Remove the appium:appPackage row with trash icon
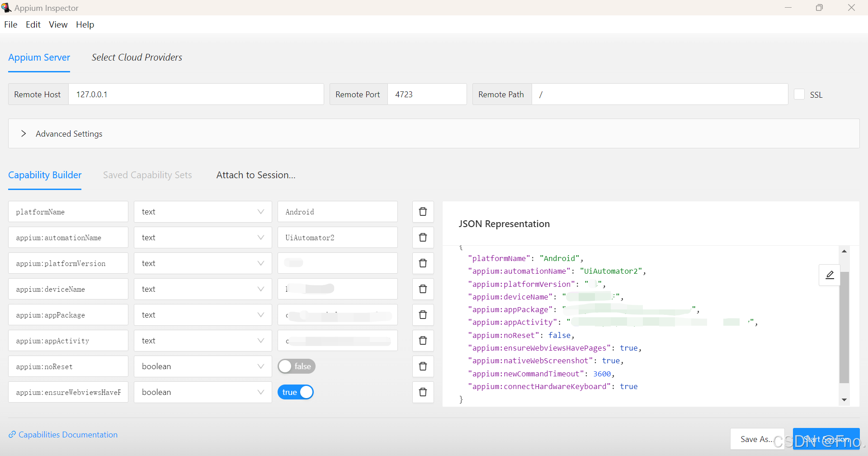 pyautogui.click(x=423, y=315)
